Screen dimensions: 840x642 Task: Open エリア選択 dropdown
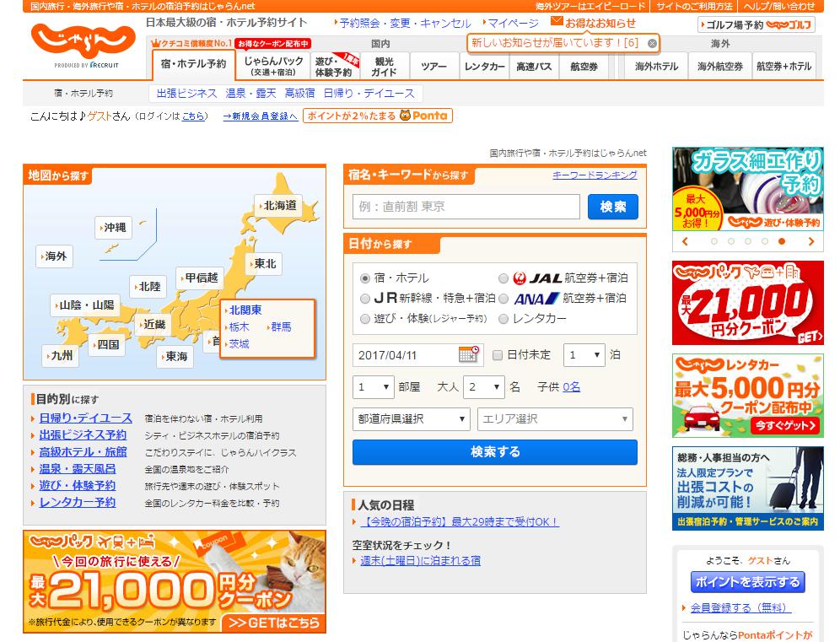coord(555,419)
